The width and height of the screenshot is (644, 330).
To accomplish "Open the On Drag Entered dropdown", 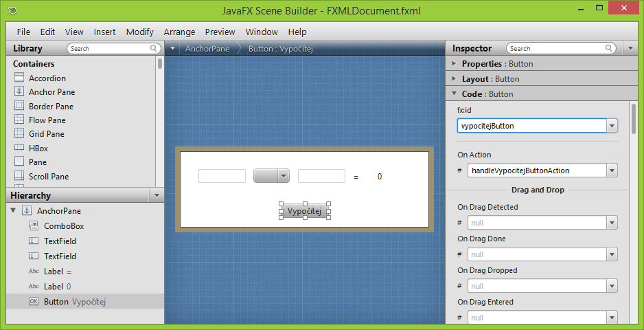I will click(x=612, y=318).
